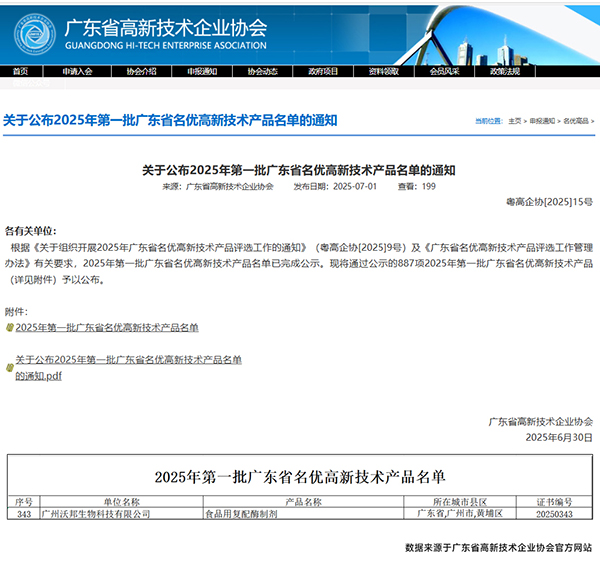Click the date 2025年6月30日 signature
Screen dimensions: 600x571
(559, 437)
